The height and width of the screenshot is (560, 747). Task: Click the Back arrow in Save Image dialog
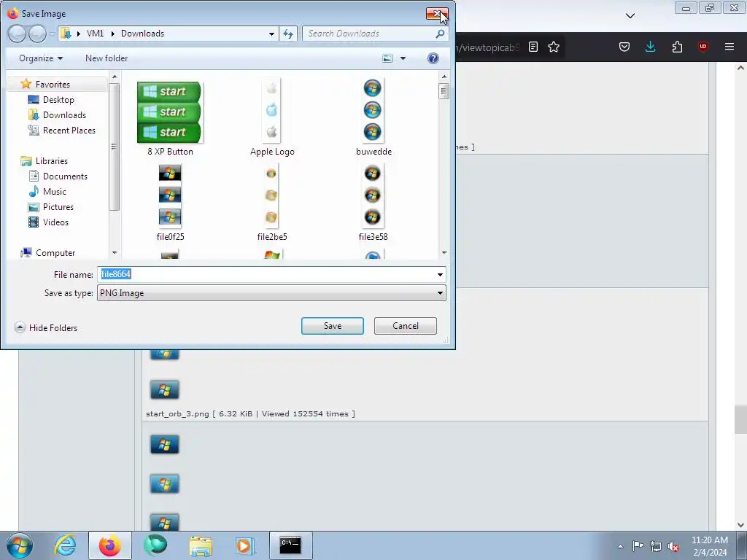(17, 34)
